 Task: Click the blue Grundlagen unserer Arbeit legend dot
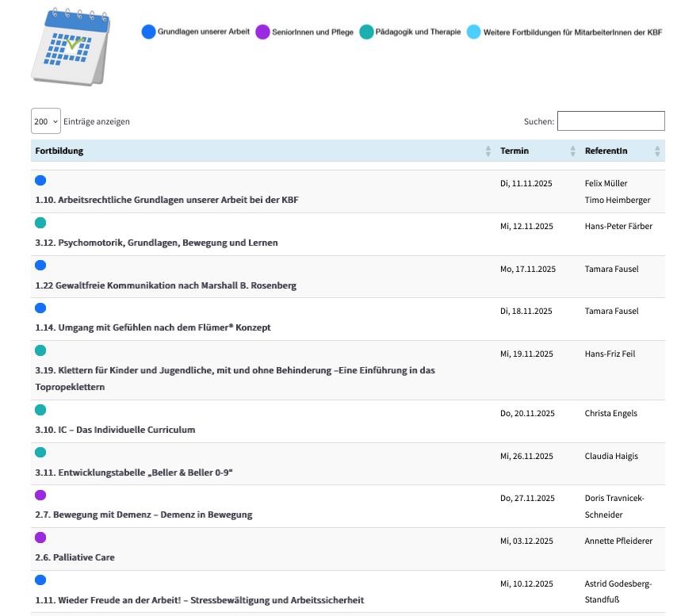[148, 32]
